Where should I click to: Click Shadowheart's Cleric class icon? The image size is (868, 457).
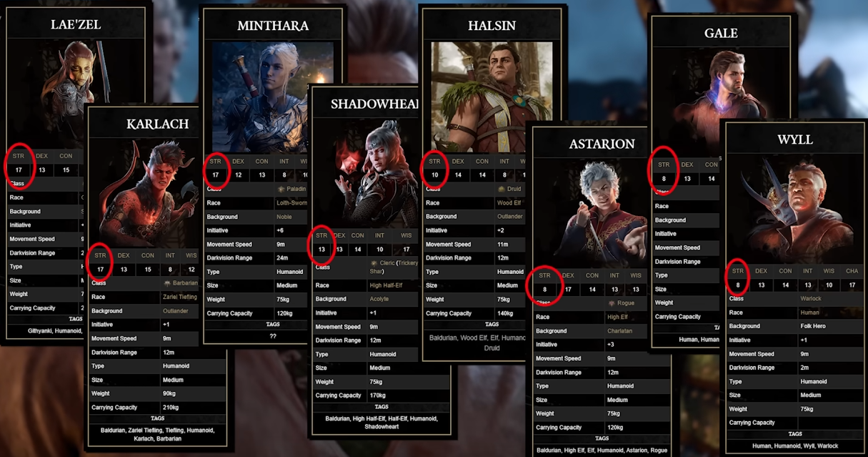click(374, 263)
